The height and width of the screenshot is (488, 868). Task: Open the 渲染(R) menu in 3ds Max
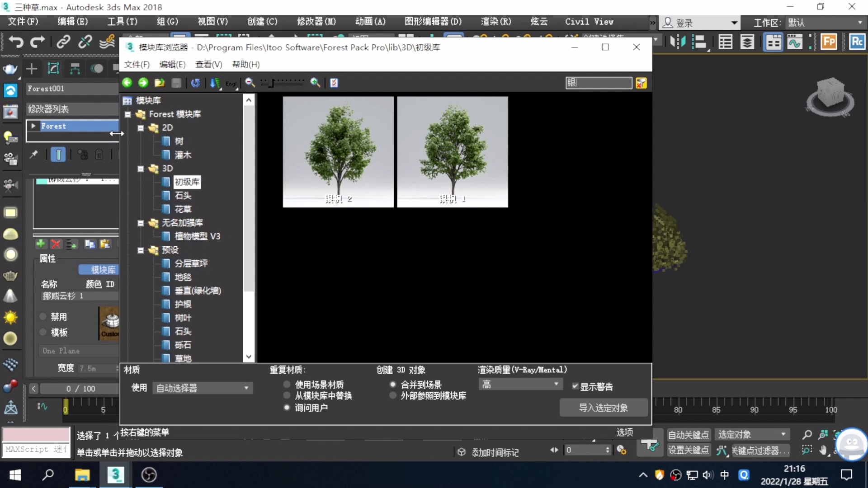tap(495, 21)
